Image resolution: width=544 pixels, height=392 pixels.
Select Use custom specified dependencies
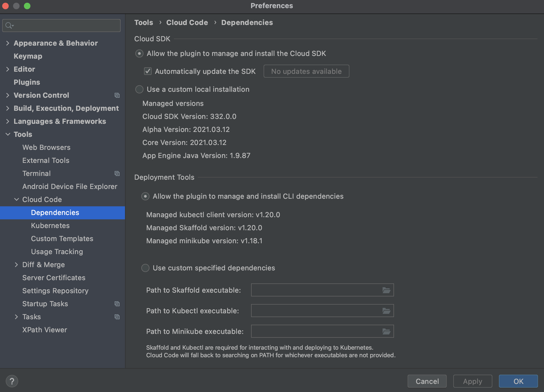coord(145,267)
